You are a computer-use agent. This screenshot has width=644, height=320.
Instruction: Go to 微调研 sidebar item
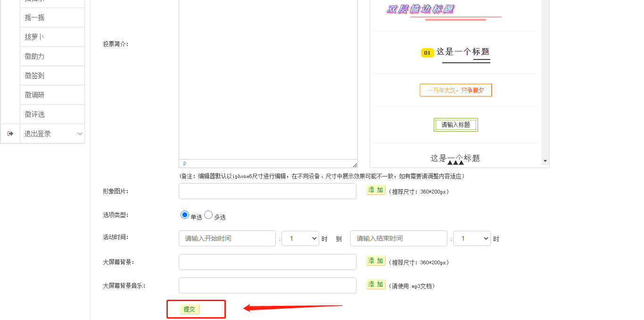click(x=34, y=95)
